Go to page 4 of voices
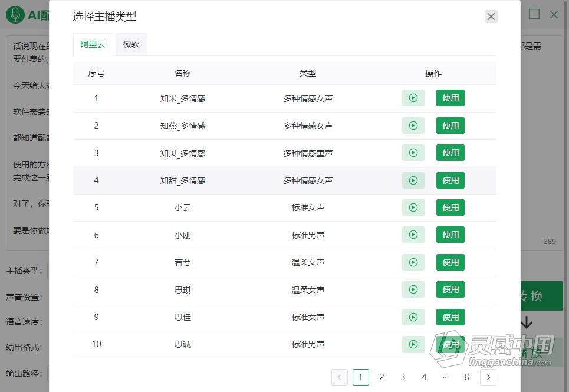Viewport: 569px width, 392px height. point(424,377)
